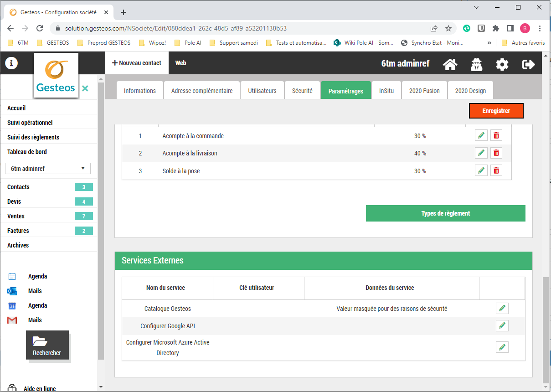
Task: Switch to the Sécurité tab
Action: point(302,91)
